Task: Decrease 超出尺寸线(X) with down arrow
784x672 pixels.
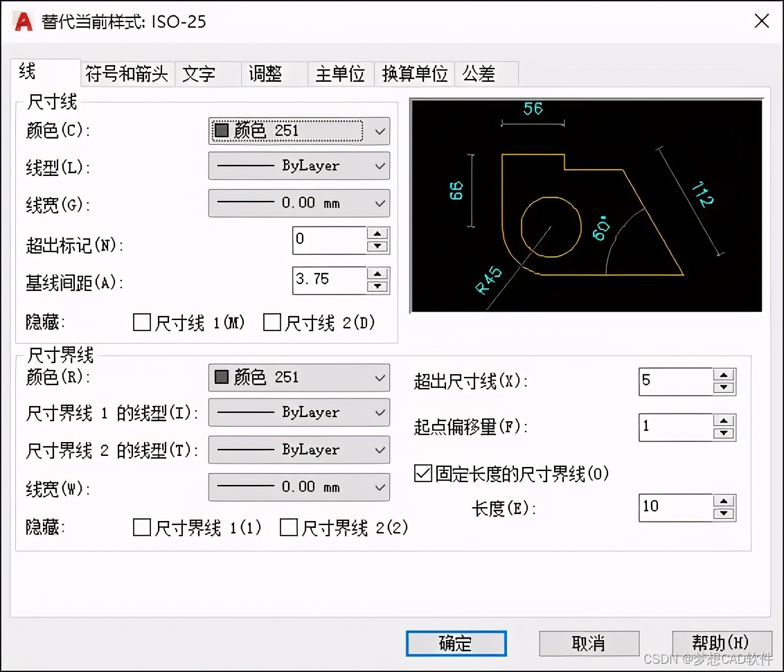Action: coord(724,388)
